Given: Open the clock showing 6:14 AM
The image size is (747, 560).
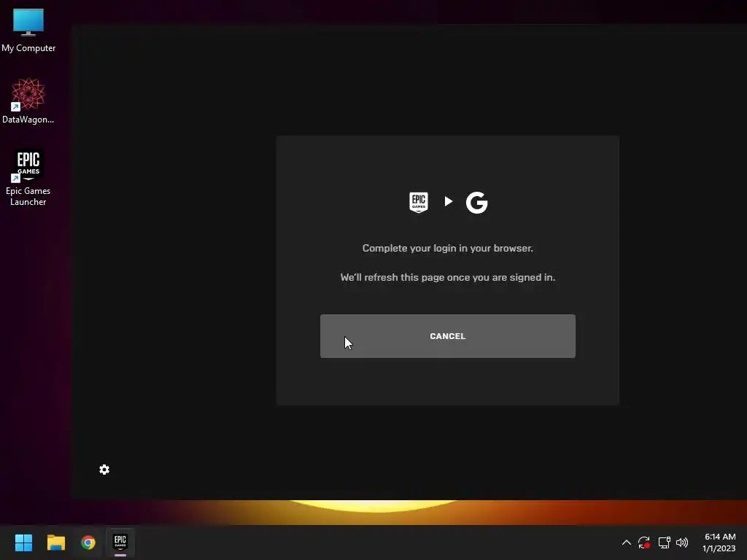Looking at the screenshot, I should (x=719, y=542).
